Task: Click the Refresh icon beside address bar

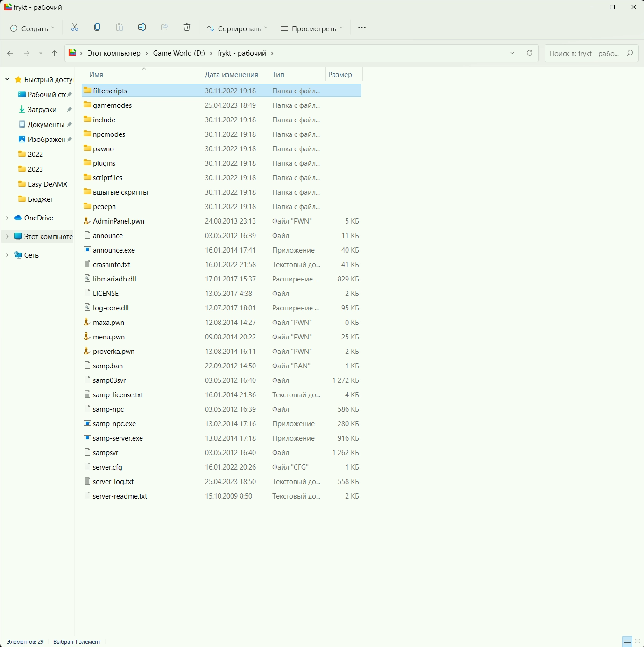Action: [530, 53]
